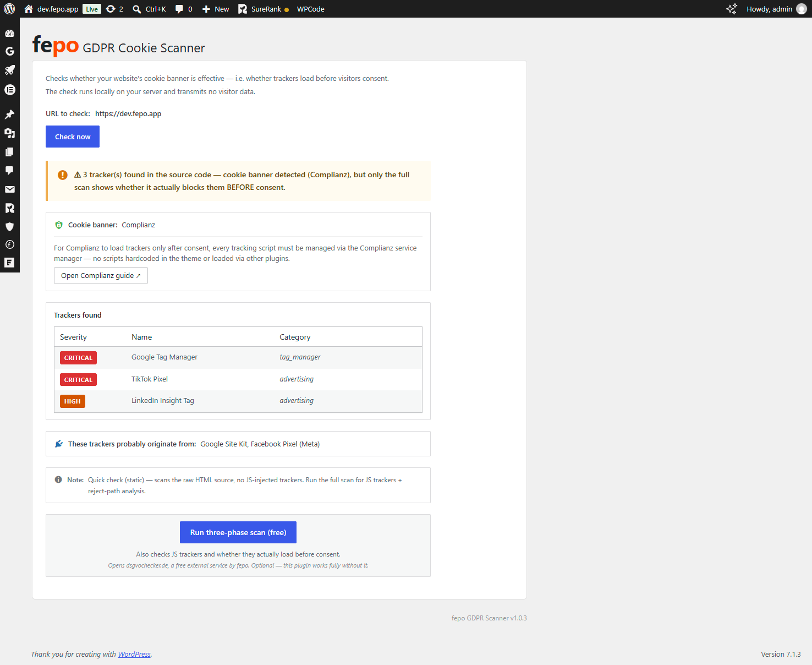The width and height of the screenshot is (812, 665).
Task: Open the Dashboard gauge icon in sidebar
Action: pyautogui.click(x=9, y=33)
